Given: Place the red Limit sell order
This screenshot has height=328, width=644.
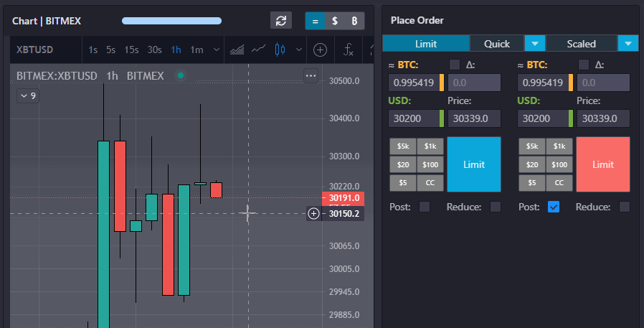Looking at the screenshot, I should click(603, 164).
